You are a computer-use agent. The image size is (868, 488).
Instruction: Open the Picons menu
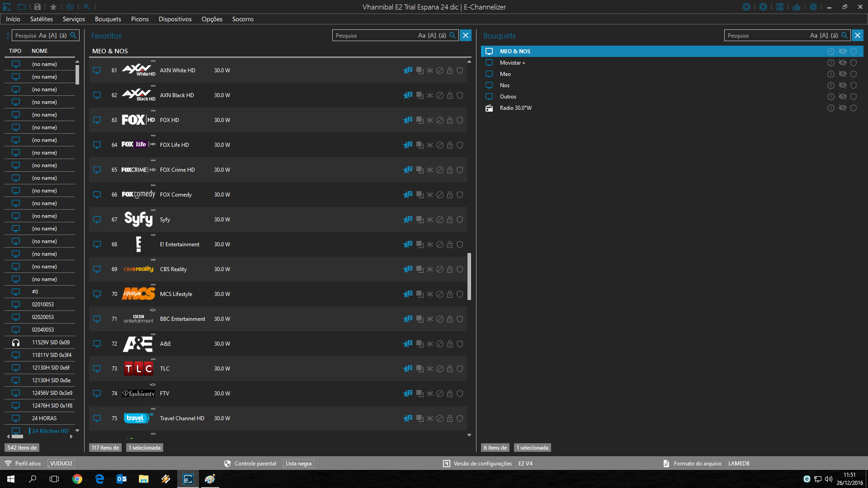(140, 19)
